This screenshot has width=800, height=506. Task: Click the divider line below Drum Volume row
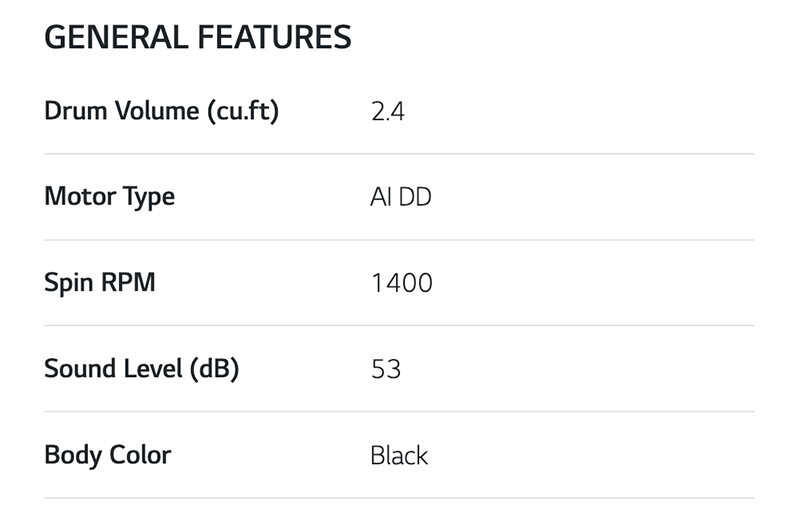click(x=399, y=154)
